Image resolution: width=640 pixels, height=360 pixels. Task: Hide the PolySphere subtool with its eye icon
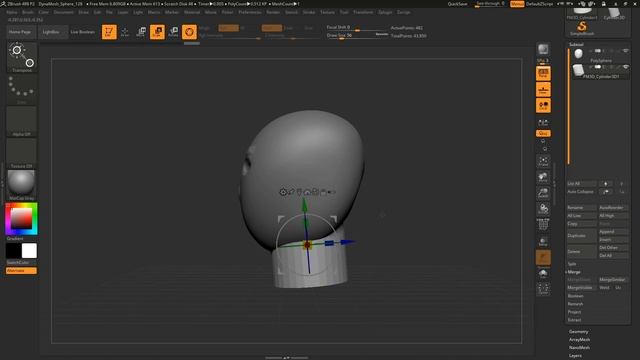coord(625,51)
